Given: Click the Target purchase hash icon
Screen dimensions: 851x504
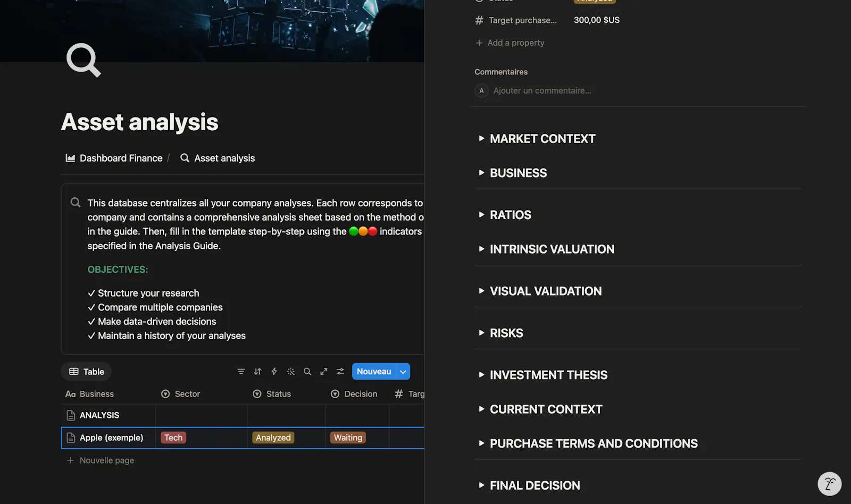Looking at the screenshot, I should click(479, 20).
